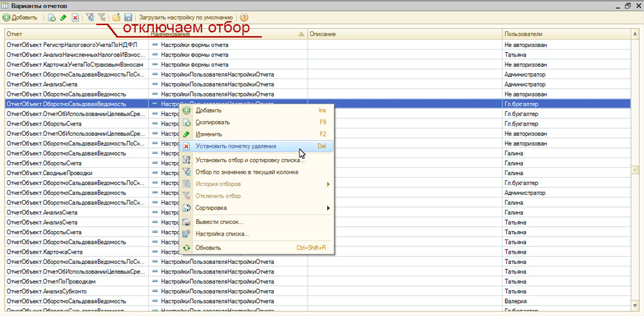Click the filter by current value toolbar icon

[90, 17]
